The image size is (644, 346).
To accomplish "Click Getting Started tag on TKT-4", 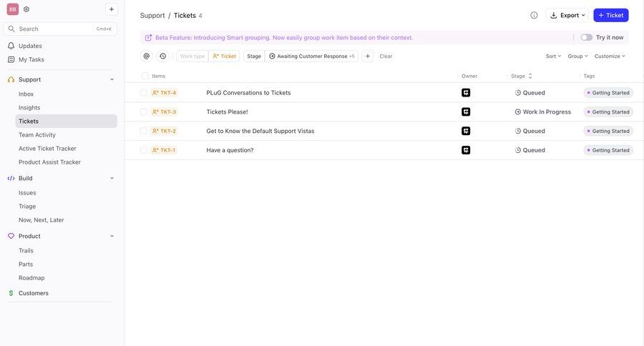I will [x=608, y=93].
